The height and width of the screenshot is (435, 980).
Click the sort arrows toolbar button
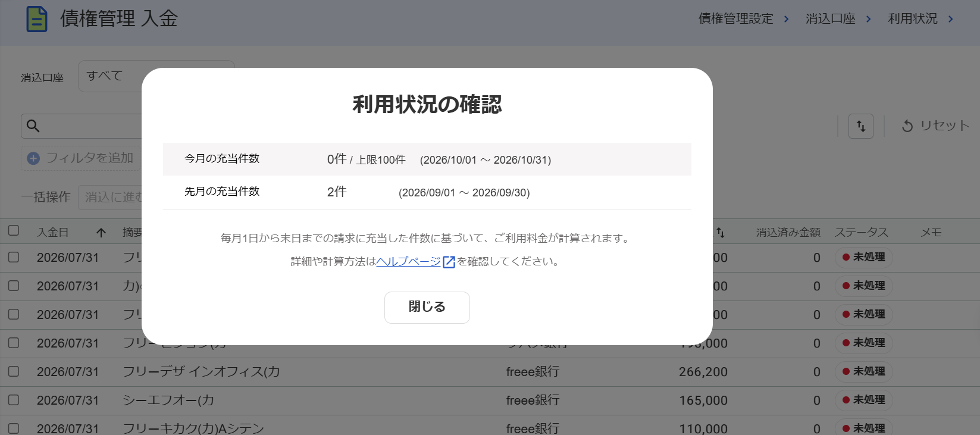(x=861, y=126)
